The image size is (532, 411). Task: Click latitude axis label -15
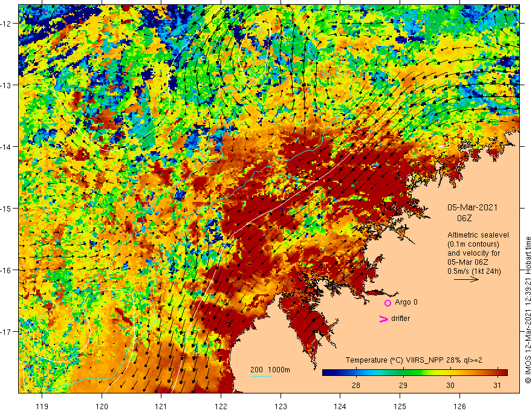coord(6,208)
